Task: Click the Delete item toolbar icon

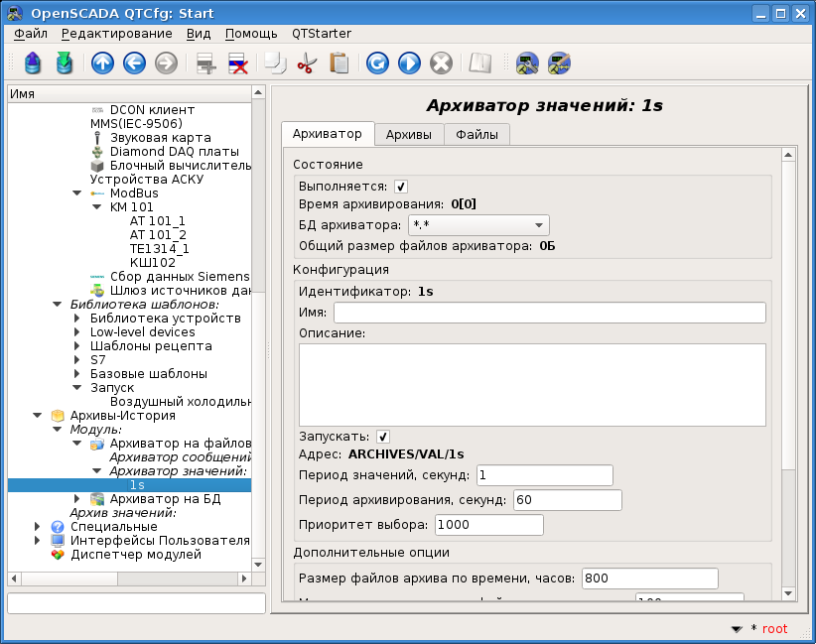Action: pyautogui.click(x=238, y=64)
